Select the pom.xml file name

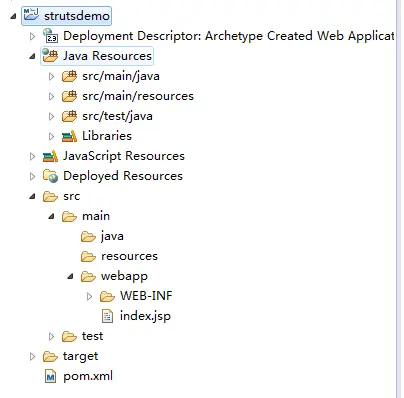(88, 376)
